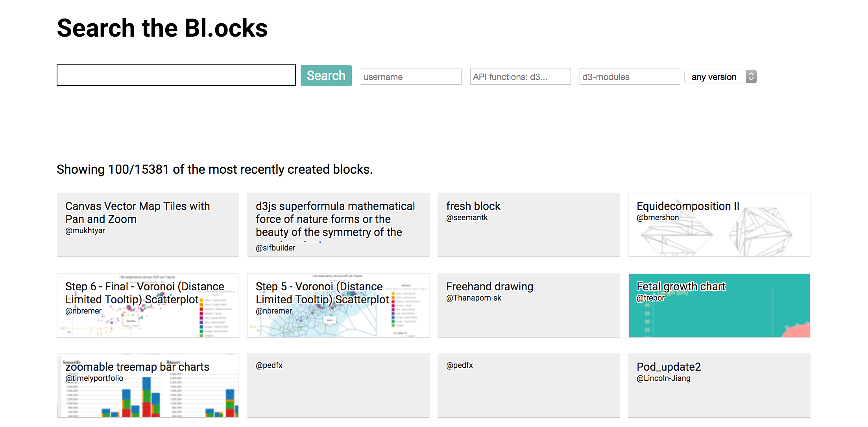The image size is (868, 427).
Task: Open the 'any version' dropdown
Action: click(716, 76)
